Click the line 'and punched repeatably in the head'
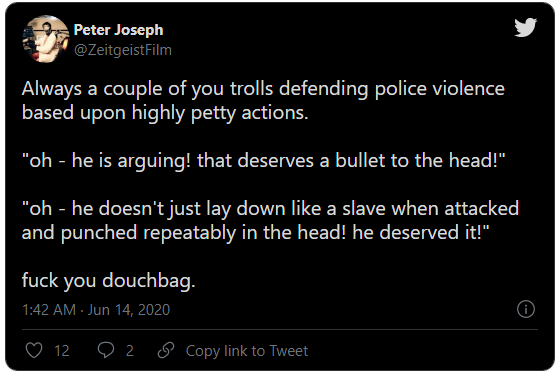 (x=256, y=233)
